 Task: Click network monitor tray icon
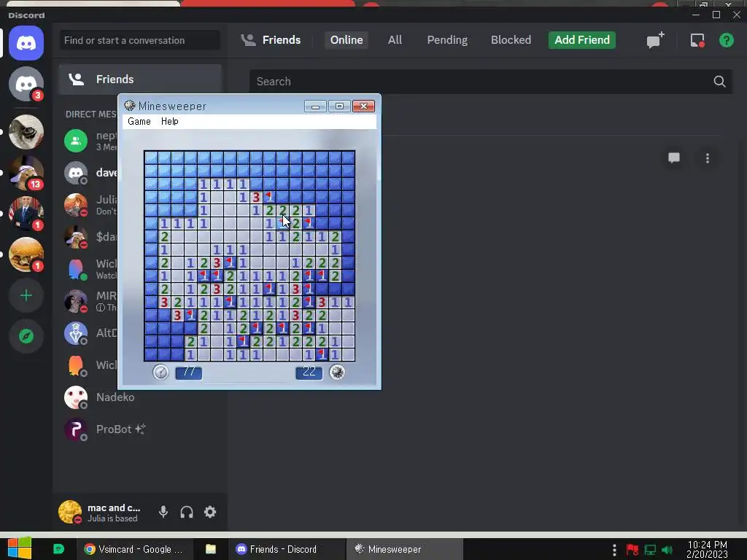[x=650, y=550]
